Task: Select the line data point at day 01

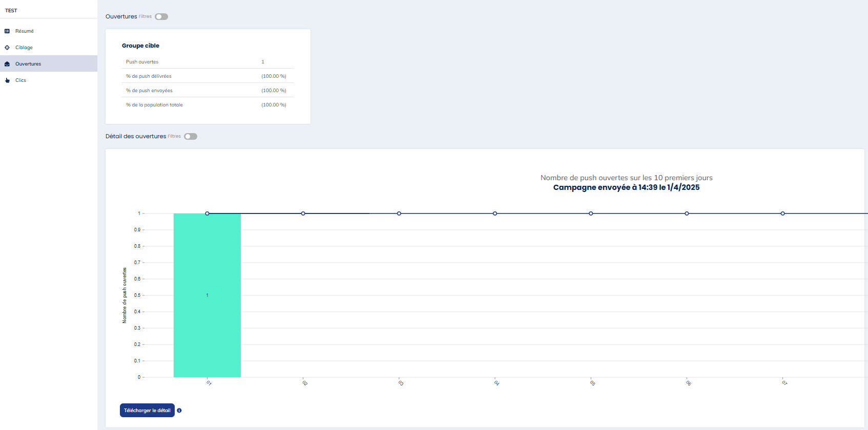Action: click(x=207, y=213)
